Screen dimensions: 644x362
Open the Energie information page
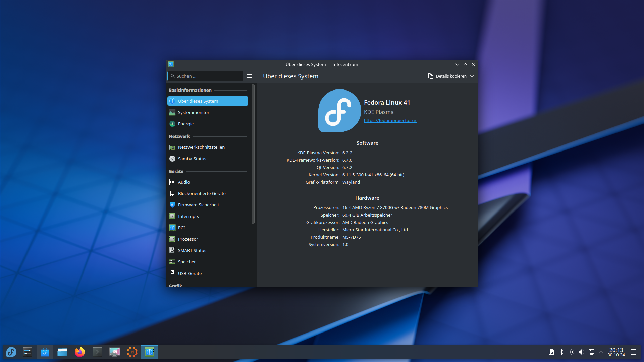click(x=208, y=124)
